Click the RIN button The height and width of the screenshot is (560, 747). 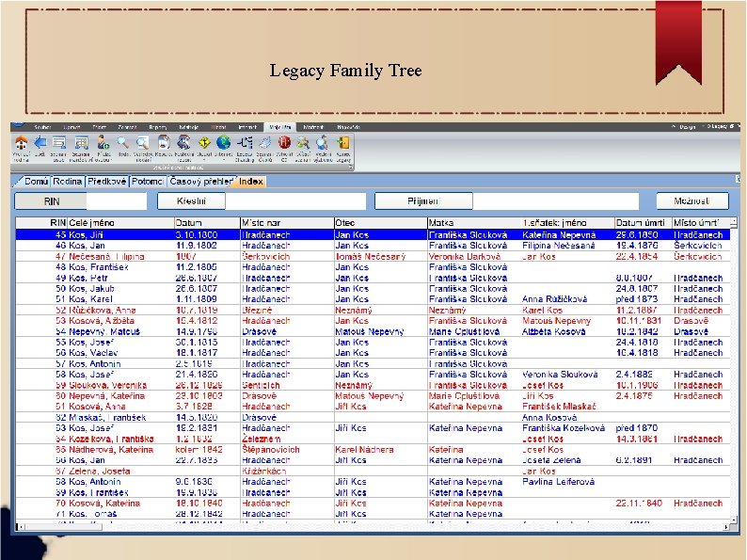51,201
